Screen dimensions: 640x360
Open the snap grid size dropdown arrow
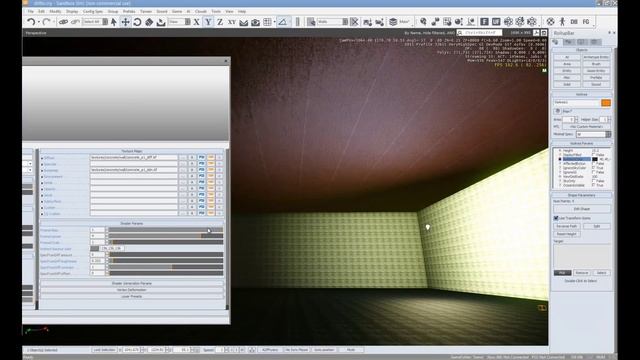coord(275,22)
